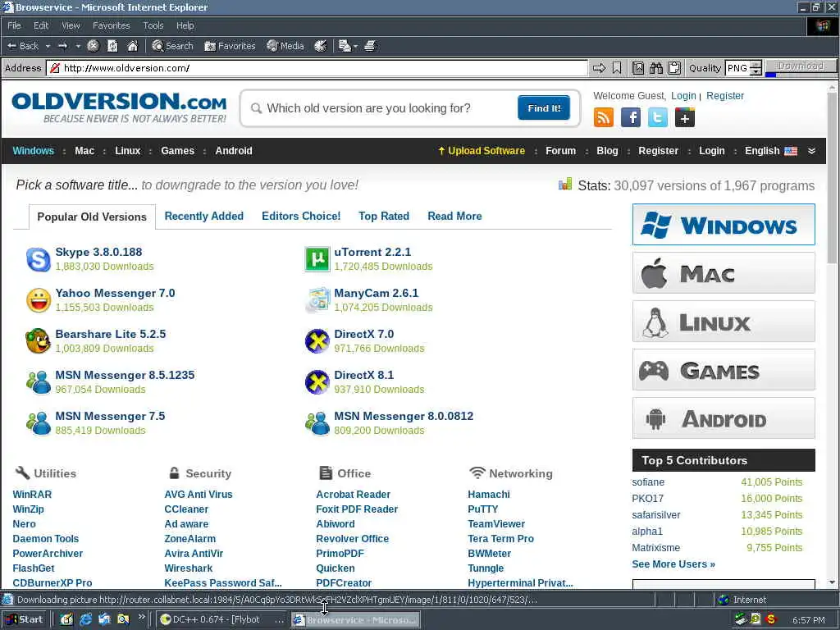
Task: Switch to Top Rated tab
Action: click(384, 216)
